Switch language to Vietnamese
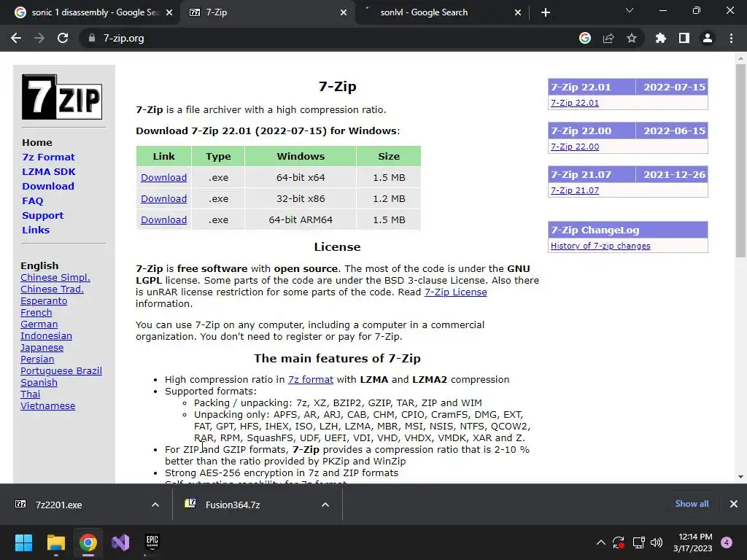This screenshot has width=747, height=560. click(x=47, y=405)
